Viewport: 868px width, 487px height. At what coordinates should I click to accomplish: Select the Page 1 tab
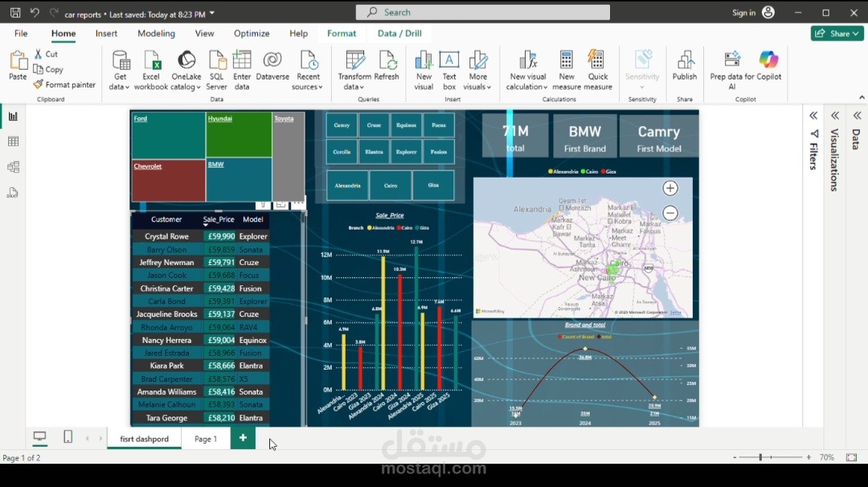point(206,439)
